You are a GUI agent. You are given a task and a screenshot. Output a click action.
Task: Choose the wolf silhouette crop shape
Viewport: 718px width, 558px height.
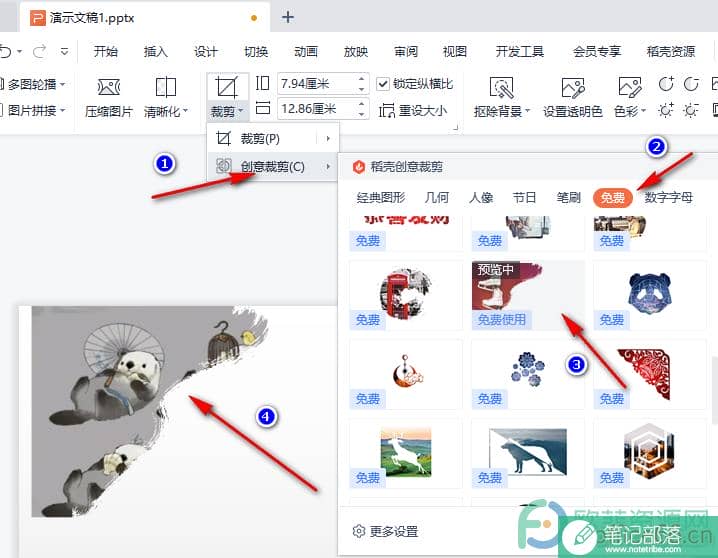click(x=528, y=453)
